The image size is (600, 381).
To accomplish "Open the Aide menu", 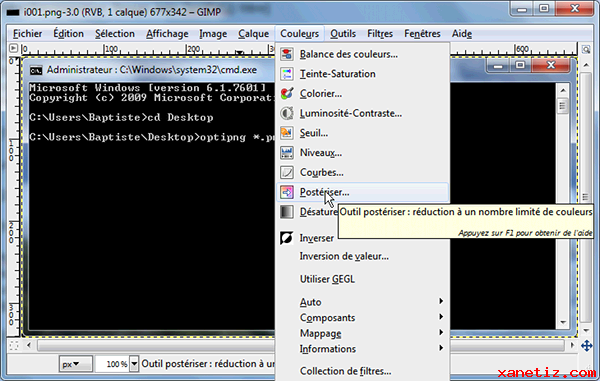I will [x=461, y=34].
